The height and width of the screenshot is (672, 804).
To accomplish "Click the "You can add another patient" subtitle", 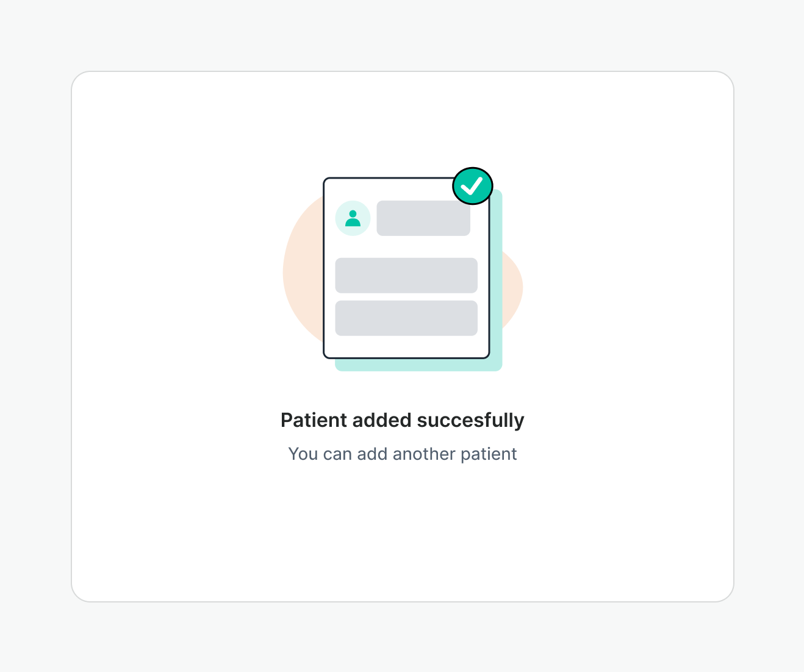I will point(403,454).
